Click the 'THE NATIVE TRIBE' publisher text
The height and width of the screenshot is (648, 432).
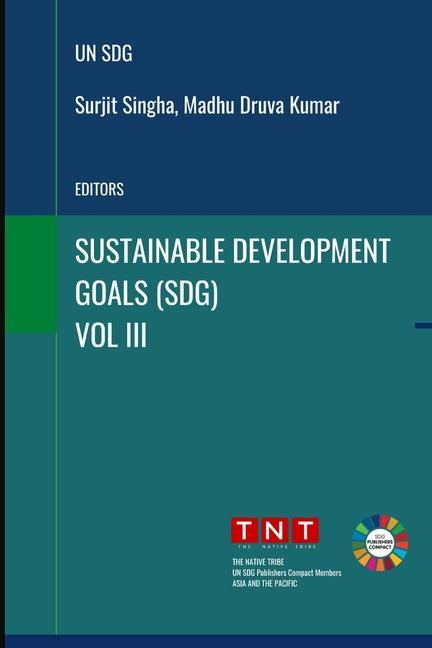[258, 562]
